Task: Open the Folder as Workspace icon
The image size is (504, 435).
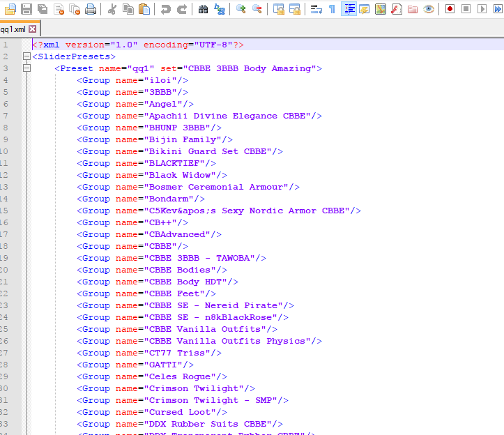Action: [413, 9]
